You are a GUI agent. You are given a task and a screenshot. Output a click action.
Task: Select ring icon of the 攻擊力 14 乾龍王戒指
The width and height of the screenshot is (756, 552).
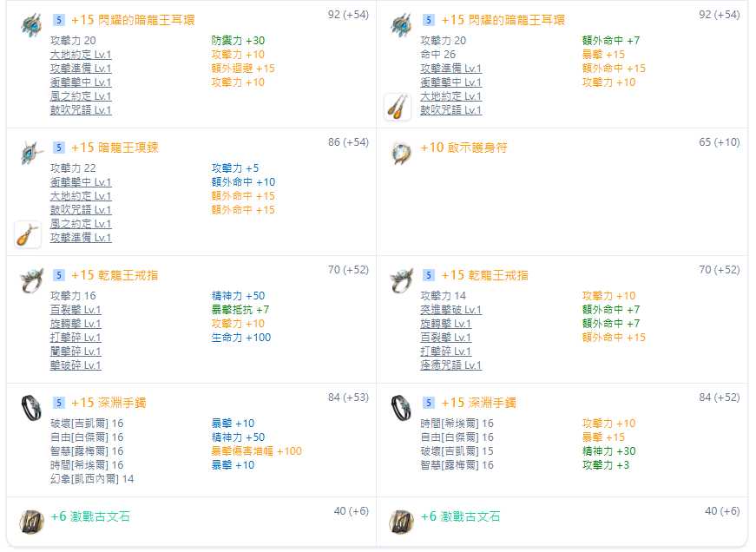tap(402, 279)
